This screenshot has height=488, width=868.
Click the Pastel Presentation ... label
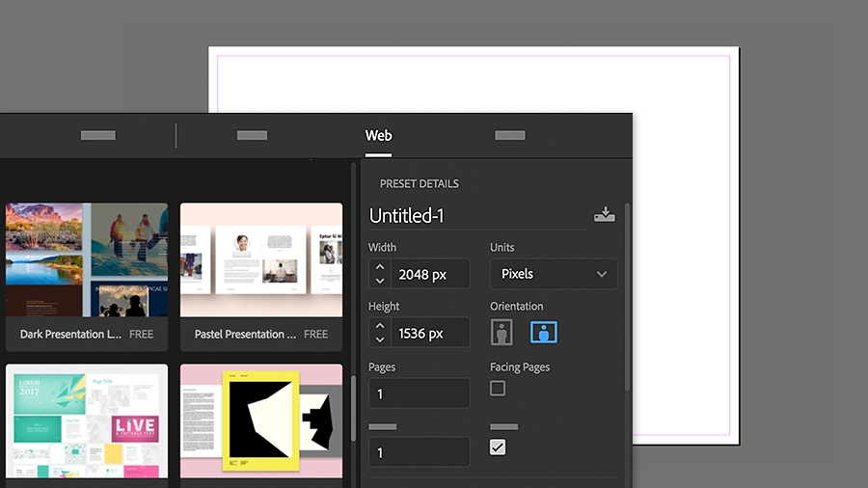pos(245,335)
